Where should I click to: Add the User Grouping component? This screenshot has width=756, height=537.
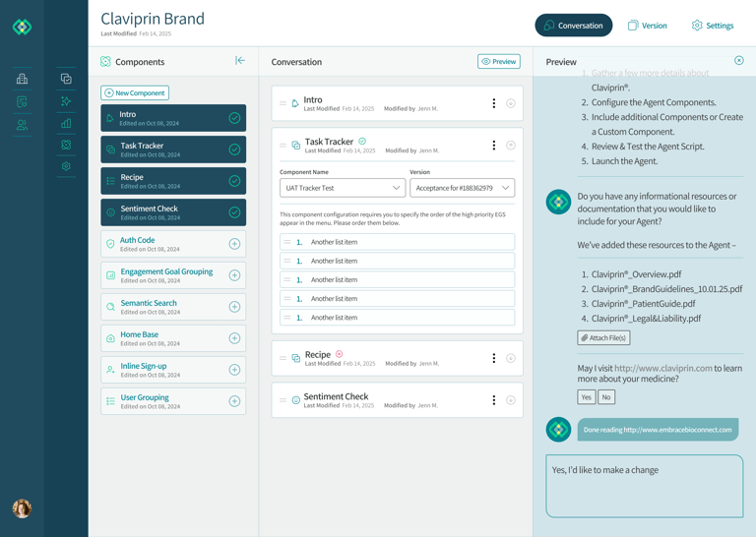click(x=234, y=401)
